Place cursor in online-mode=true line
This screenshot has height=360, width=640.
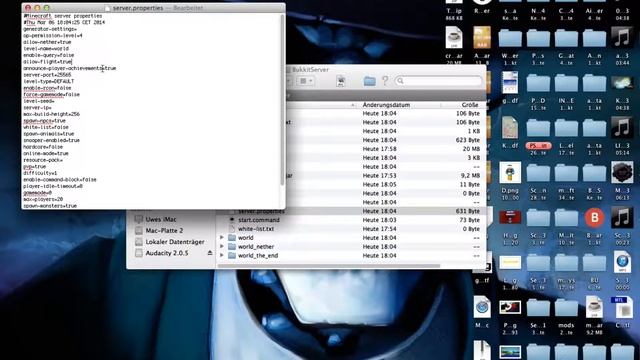pos(46,153)
